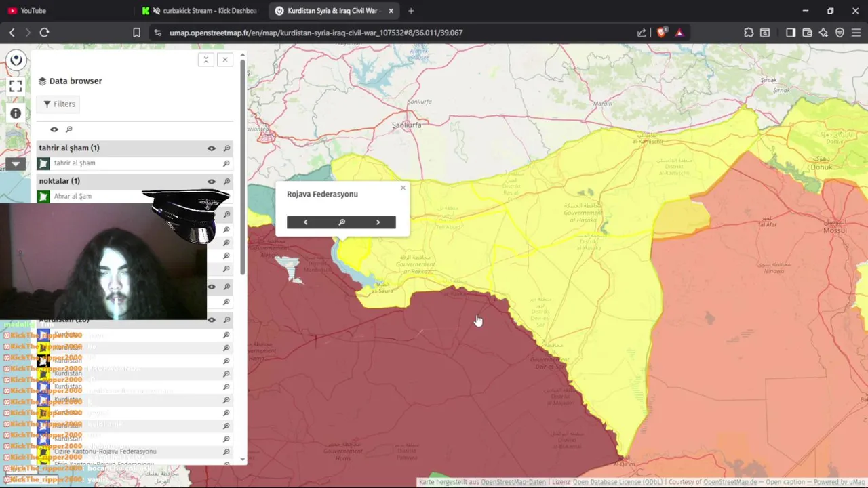
Task: Bookmark this page in the address bar
Action: 136,33
